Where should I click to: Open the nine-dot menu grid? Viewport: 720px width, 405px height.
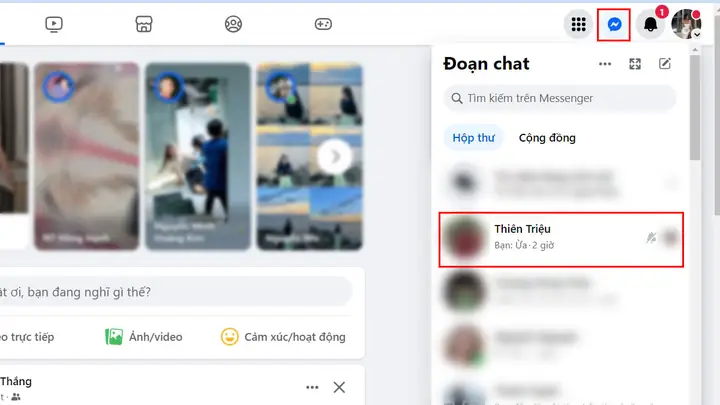coord(579,24)
